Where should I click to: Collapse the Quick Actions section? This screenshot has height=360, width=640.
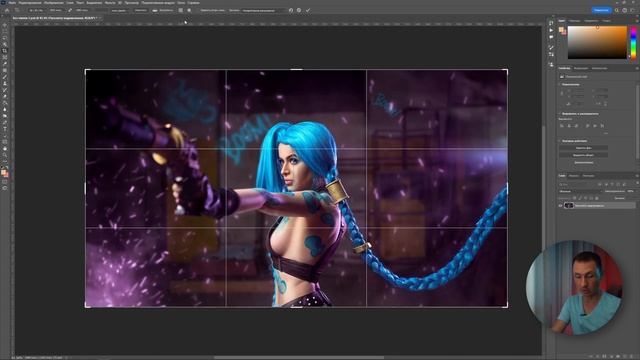pos(560,141)
